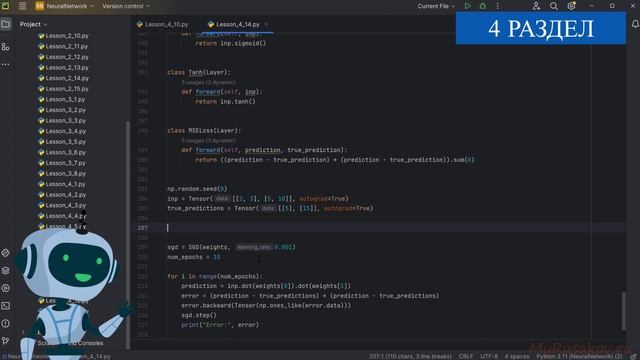The height and width of the screenshot is (360, 640).
Task: Open the Services run icon in left stripe
Action: point(6,288)
